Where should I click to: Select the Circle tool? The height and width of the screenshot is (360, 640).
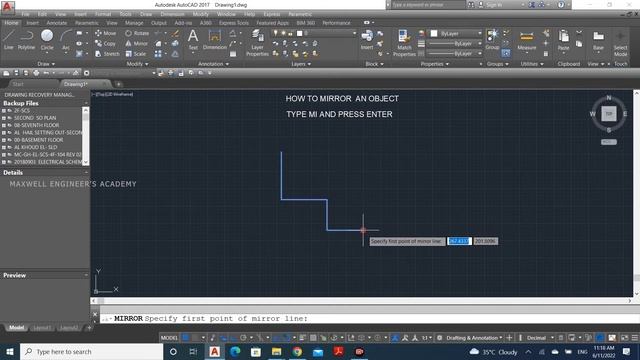coord(47,40)
